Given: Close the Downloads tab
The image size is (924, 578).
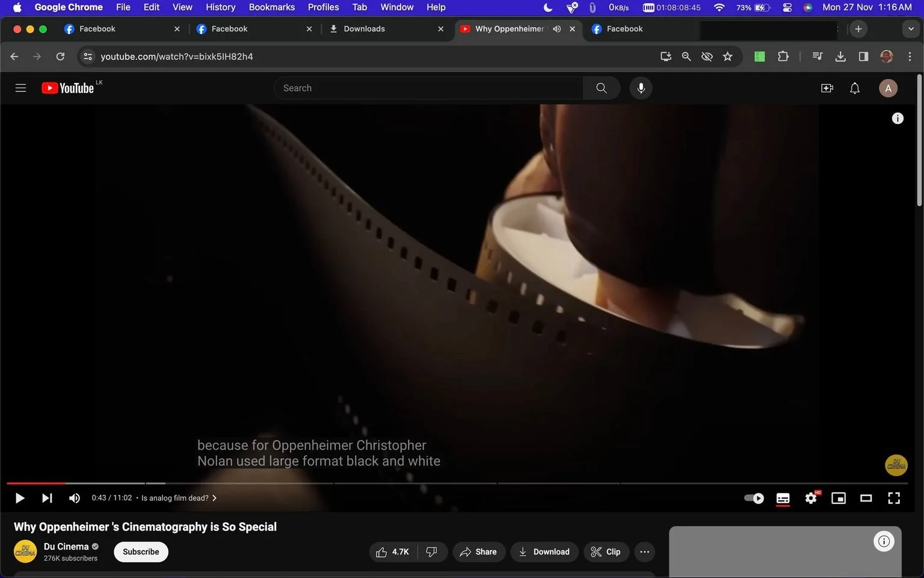Looking at the screenshot, I should pos(441,29).
